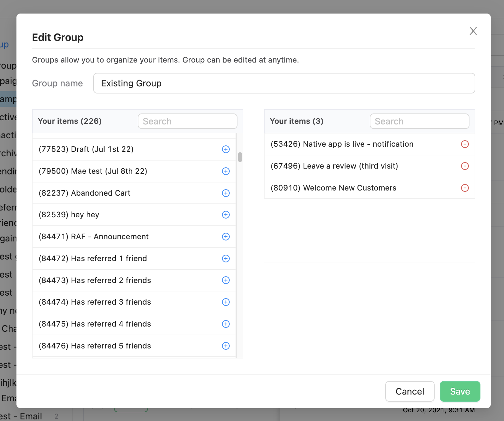504x421 pixels.
Task: Add "(84474) Has referred 3 friends" to group
Action: coord(226,302)
